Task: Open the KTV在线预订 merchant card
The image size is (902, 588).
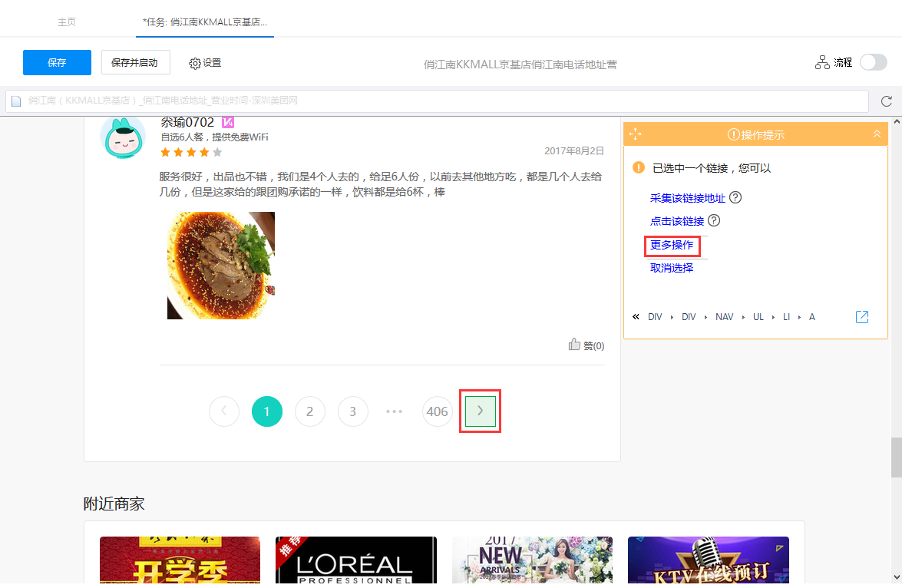Action: [x=708, y=560]
